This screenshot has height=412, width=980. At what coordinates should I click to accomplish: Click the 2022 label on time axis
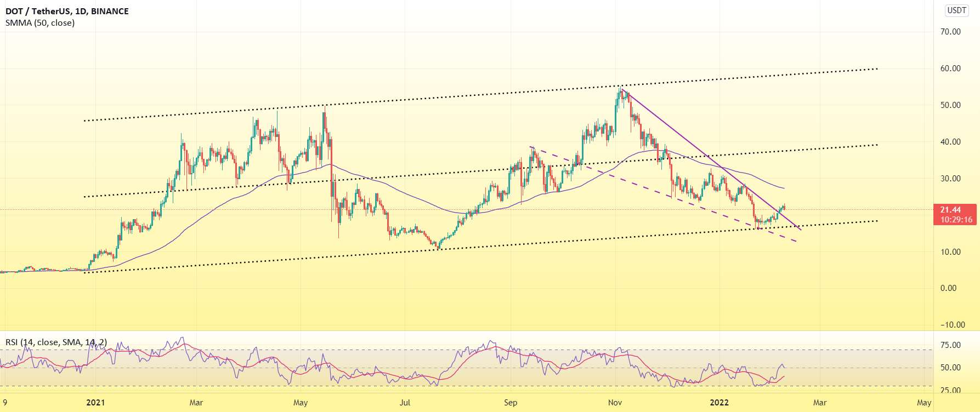point(720,403)
